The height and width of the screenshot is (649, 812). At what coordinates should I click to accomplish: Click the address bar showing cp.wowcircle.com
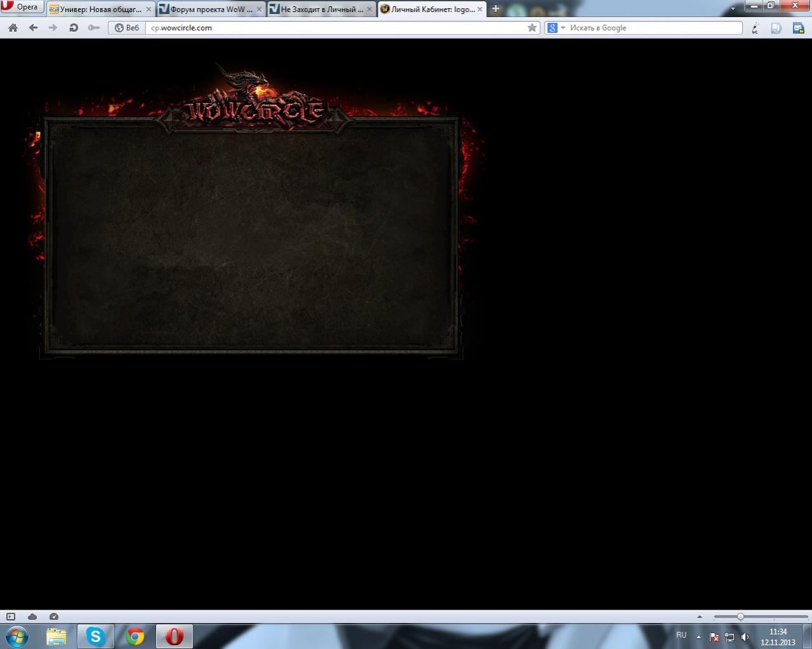tap(336, 28)
